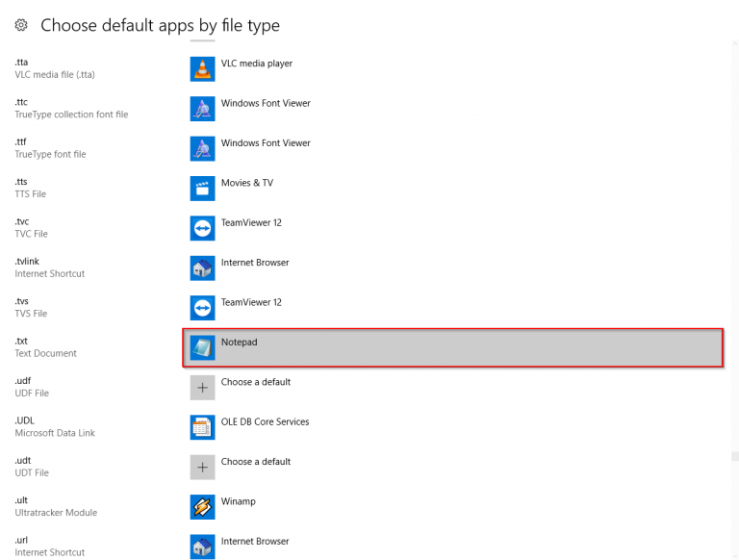Click the Windows Font Viewer icon for .ttc
The height and width of the screenshot is (560, 739).
(x=202, y=109)
